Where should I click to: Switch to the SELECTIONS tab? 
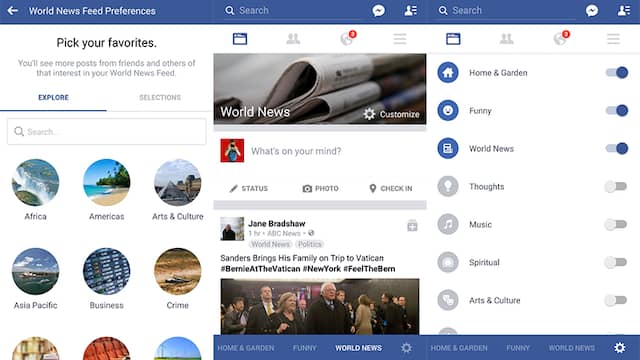coord(160,98)
